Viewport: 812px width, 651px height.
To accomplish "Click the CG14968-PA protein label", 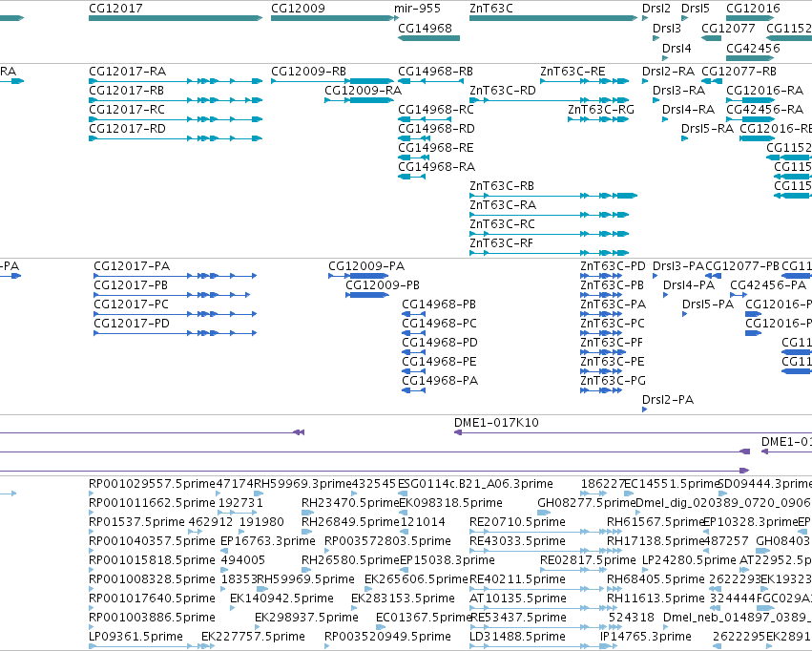I will 440,381.
